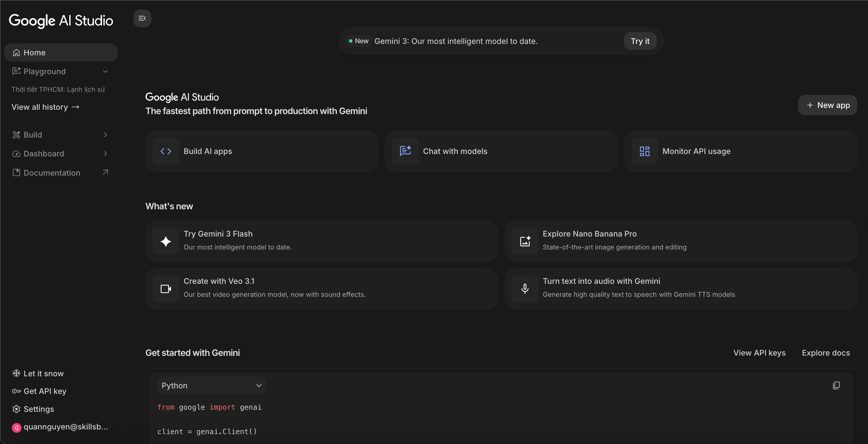Click the New app button
868x444 pixels.
coord(827,105)
